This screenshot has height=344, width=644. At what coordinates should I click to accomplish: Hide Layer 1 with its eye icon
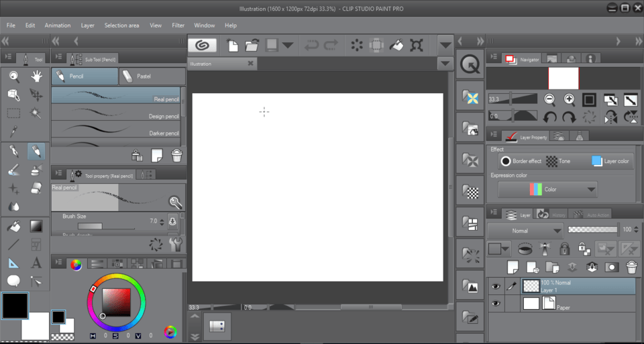pyautogui.click(x=496, y=286)
